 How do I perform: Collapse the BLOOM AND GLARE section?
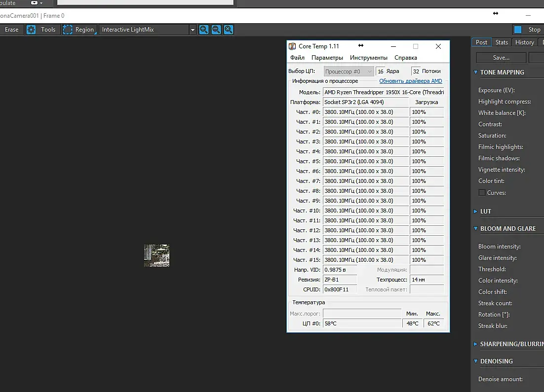[x=476, y=228]
